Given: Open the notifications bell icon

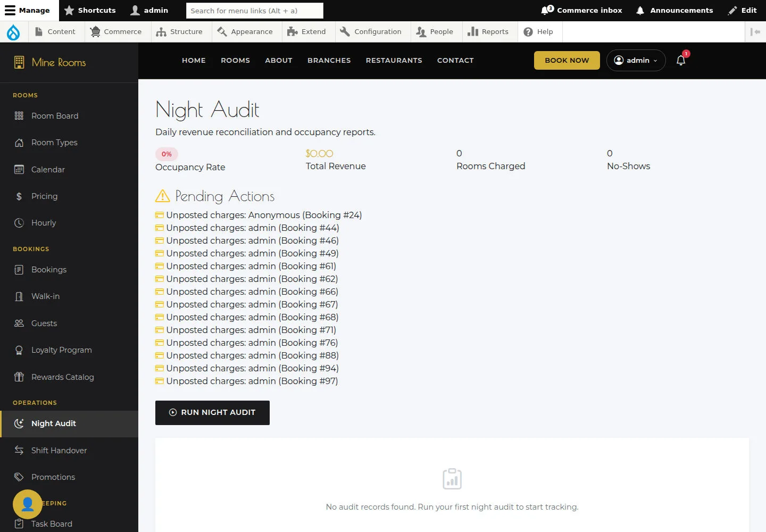Looking at the screenshot, I should [681, 60].
